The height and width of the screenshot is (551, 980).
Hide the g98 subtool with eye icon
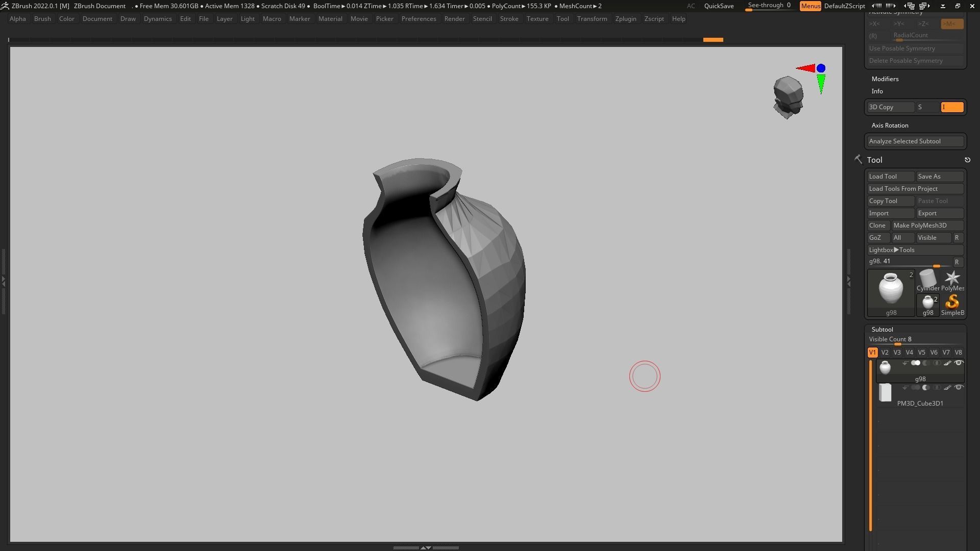coord(959,363)
